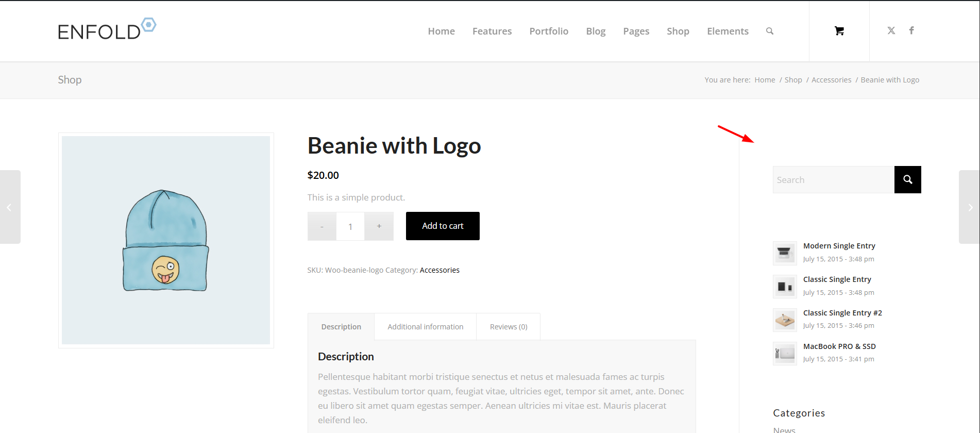The width and height of the screenshot is (980, 433).
Task: Click the sidebar Search text field
Action: tap(833, 180)
